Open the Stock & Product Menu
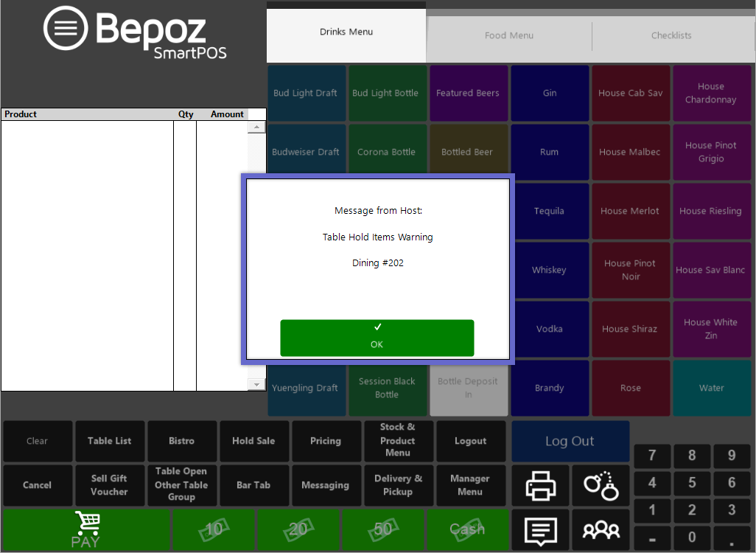 398,440
